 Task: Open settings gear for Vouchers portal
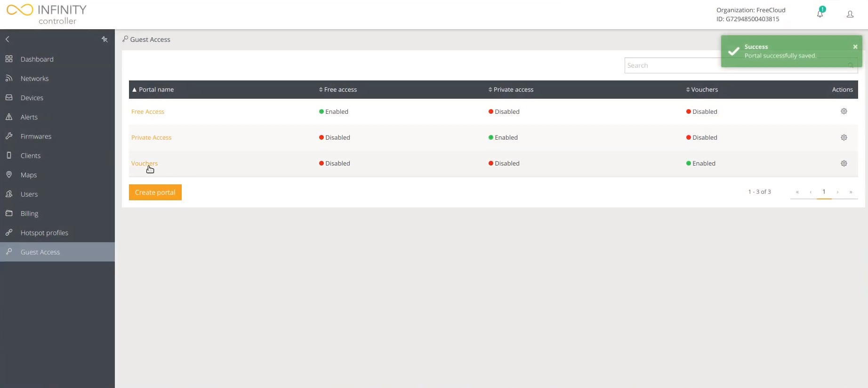(844, 163)
